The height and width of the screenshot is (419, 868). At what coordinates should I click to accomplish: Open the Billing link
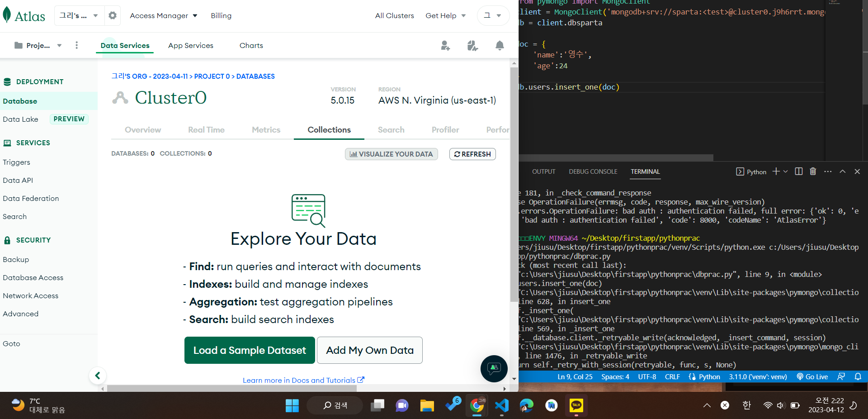pyautogui.click(x=221, y=15)
